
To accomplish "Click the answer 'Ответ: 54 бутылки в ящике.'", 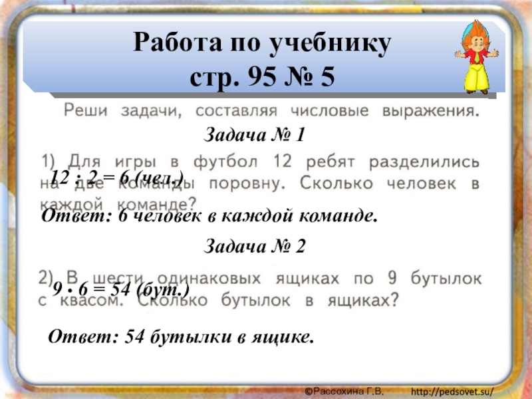I will [x=181, y=337].
